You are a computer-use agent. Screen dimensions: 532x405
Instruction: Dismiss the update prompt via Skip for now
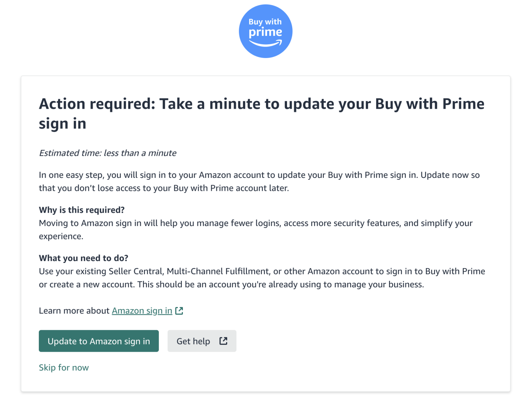pyautogui.click(x=64, y=367)
